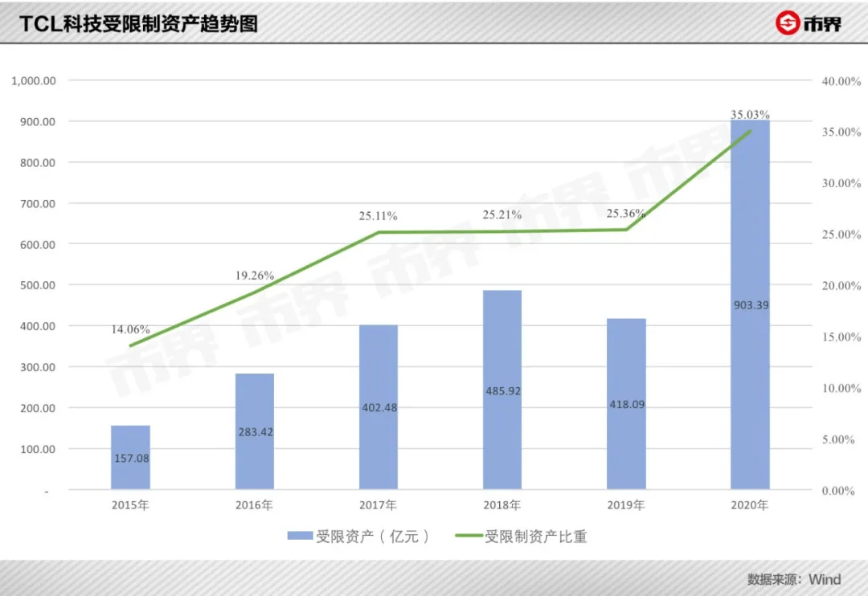Select the 2020年 bar labeled 903.39
Viewport: 868px width, 596px height.
(751, 304)
